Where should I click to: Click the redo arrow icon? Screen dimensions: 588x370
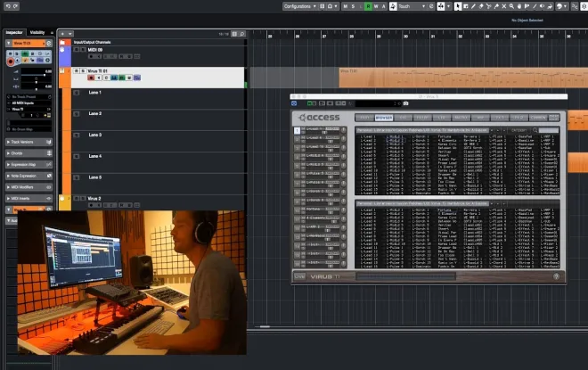(15, 6)
